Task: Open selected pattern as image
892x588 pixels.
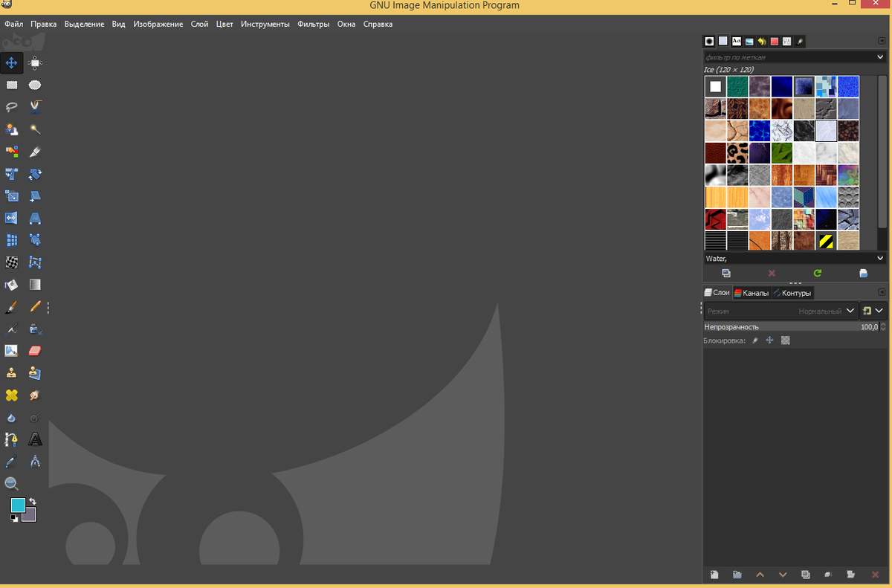Action: click(863, 274)
